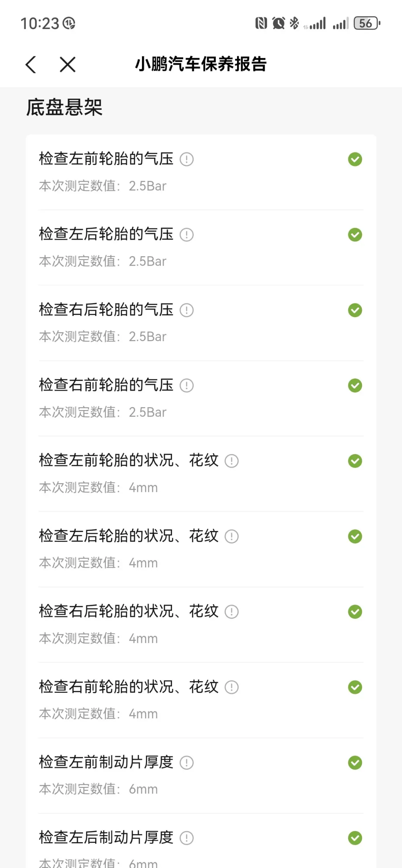Open info for 检查左后轮胎的状况、花纹
The height and width of the screenshot is (868, 402).
pyautogui.click(x=231, y=537)
